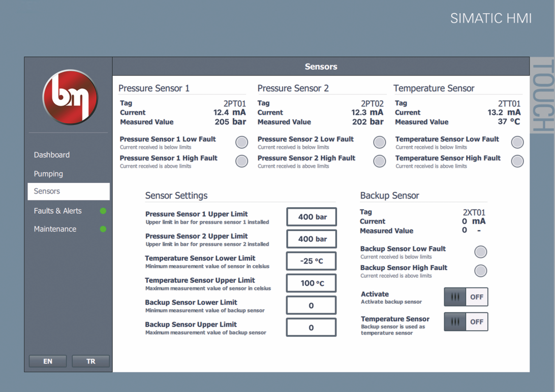Screen dimensions: 555x392
Task: Click the Pressure Sensor 2 heading
Action: 293,88
